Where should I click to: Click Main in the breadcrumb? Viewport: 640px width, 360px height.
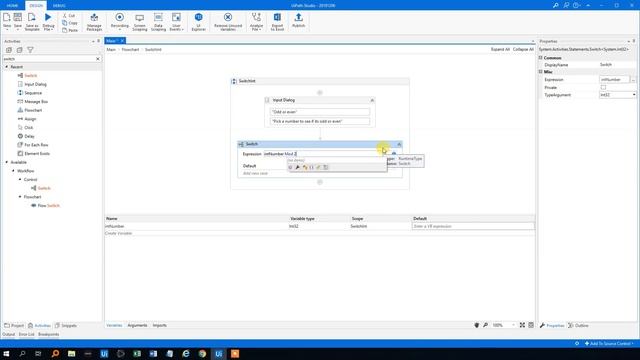pos(111,49)
